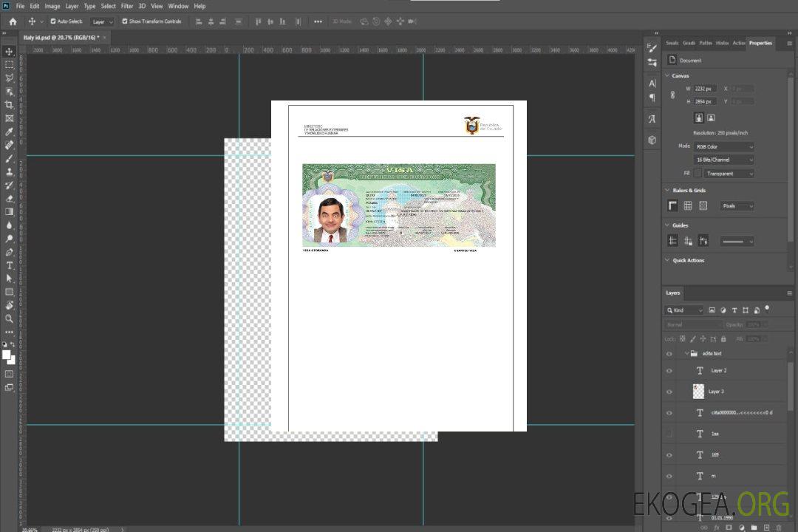Open the Window menu
The image size is (798, 532).
pos(178,6)
